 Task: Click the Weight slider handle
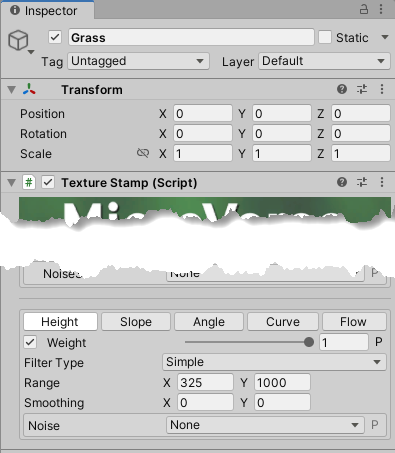(x=309, y=342)
